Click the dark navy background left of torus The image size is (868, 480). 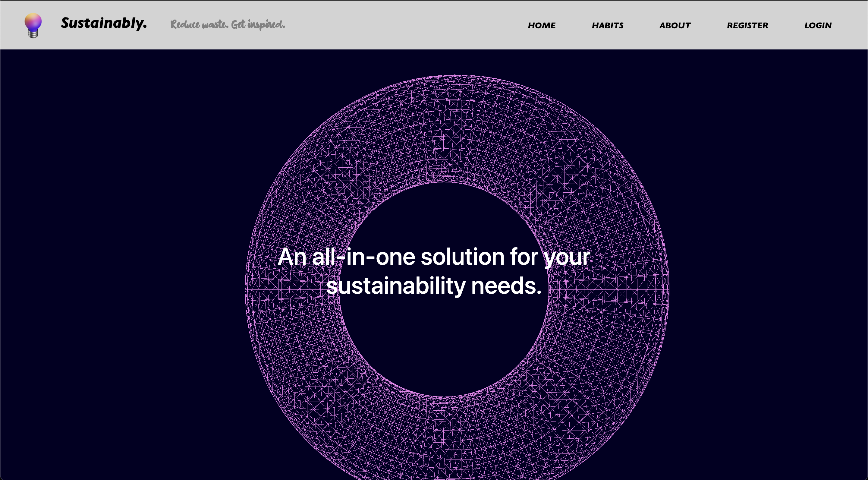[118, 270]
